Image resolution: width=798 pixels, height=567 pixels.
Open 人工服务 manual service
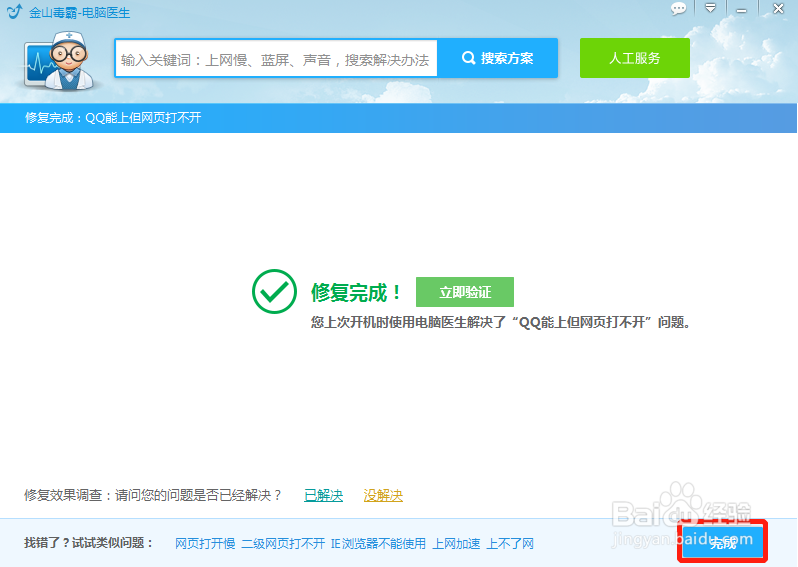point(635,58)
